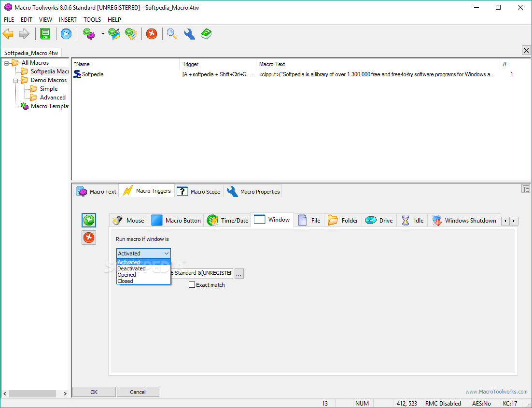Viewport: 532px width, 408px height.
Task: Choose Closed in the dropdown list
Action: point(143,281)
